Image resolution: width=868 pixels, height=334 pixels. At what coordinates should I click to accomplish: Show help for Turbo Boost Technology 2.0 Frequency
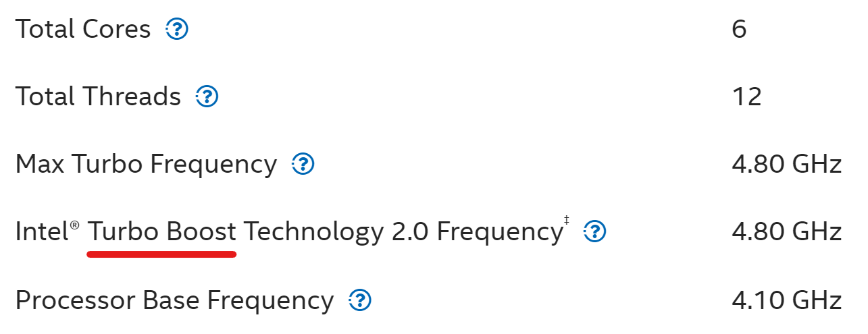point(595,232)
